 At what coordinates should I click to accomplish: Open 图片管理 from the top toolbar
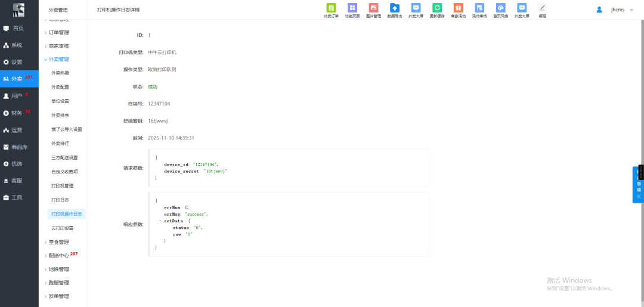(373, 8)
